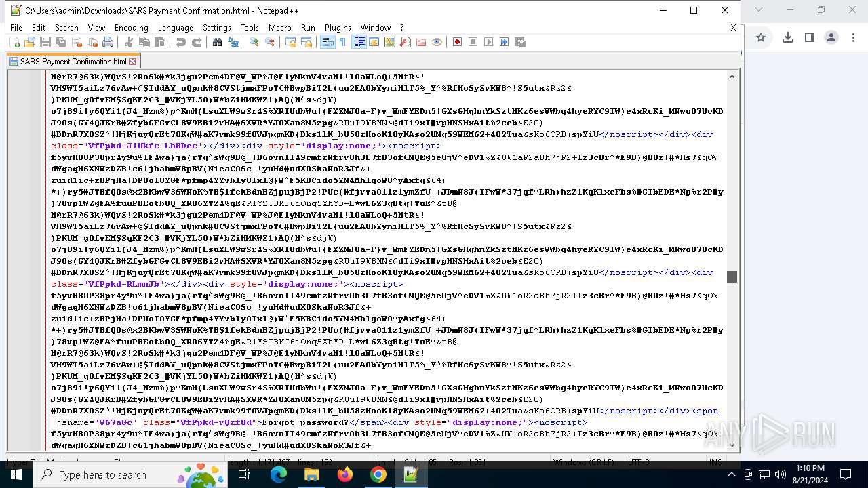This screenshot has width=868, height=488.
Task: Paste from clipboard toolbar icon
Action: [x=160, y=42]
